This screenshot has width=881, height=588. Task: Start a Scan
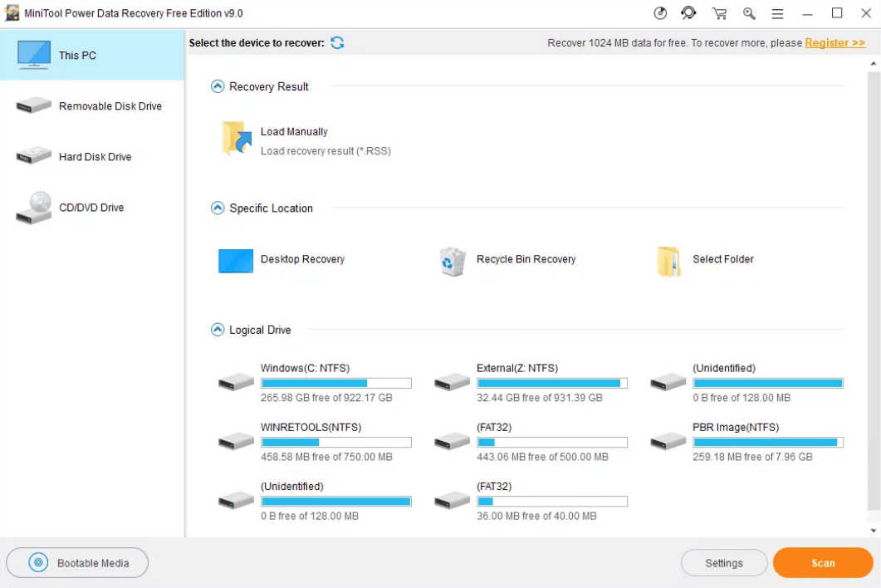[822, 562]
